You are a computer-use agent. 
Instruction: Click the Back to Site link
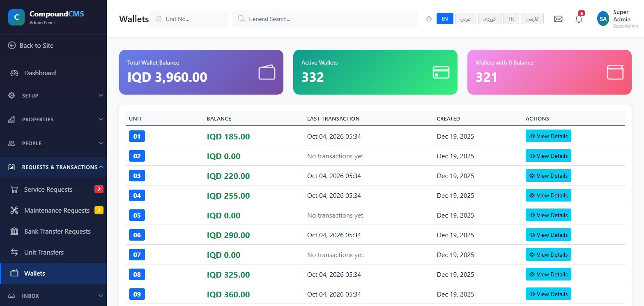(x=53, y=45)
